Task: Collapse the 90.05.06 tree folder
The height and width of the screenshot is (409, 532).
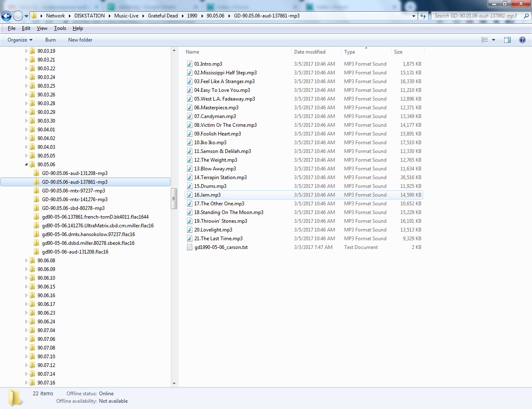Action: pyautogui.click(x=26, y=165)
